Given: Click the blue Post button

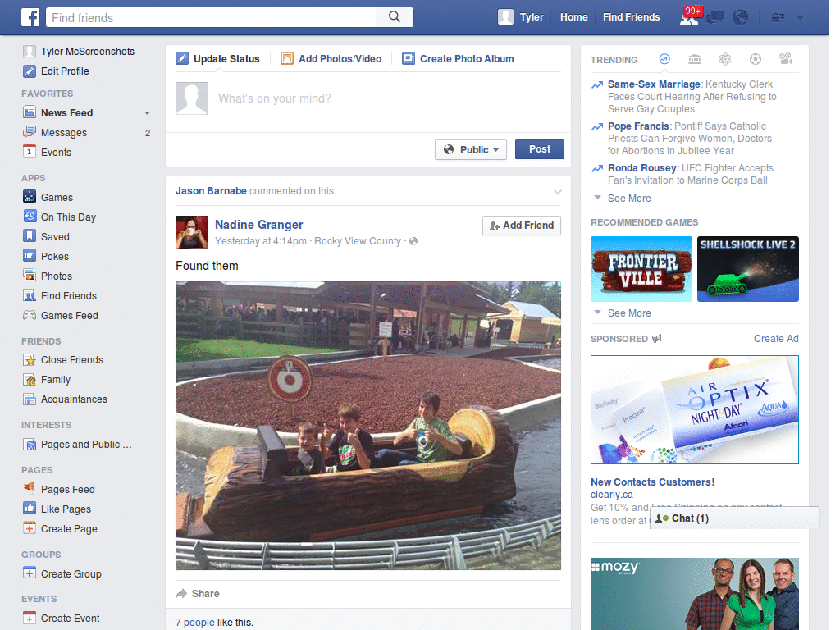Looking at the screenshot, I should coord(540,149).
